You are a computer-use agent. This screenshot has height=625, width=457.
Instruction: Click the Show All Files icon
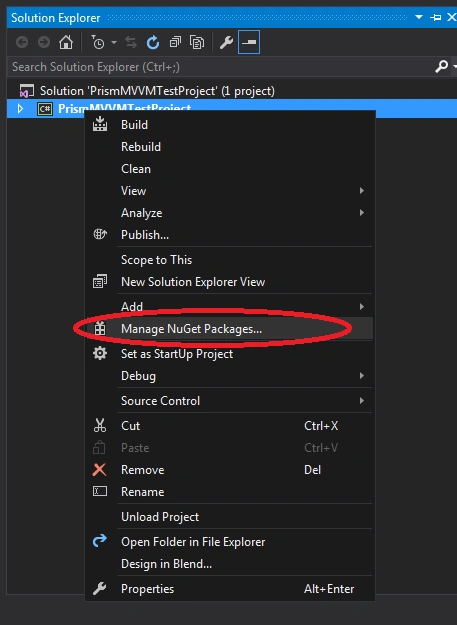click(x=197, y=42)
